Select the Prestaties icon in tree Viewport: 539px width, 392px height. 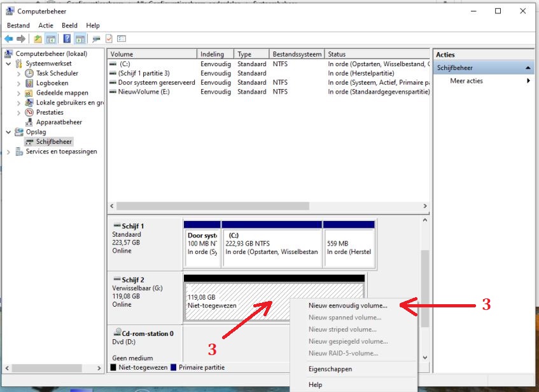tap(30, 113)
